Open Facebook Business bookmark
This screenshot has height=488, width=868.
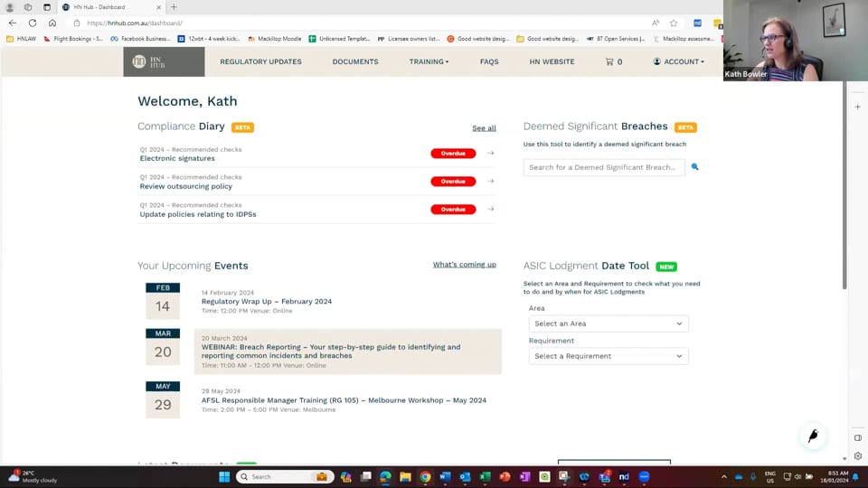coord(141,39)
